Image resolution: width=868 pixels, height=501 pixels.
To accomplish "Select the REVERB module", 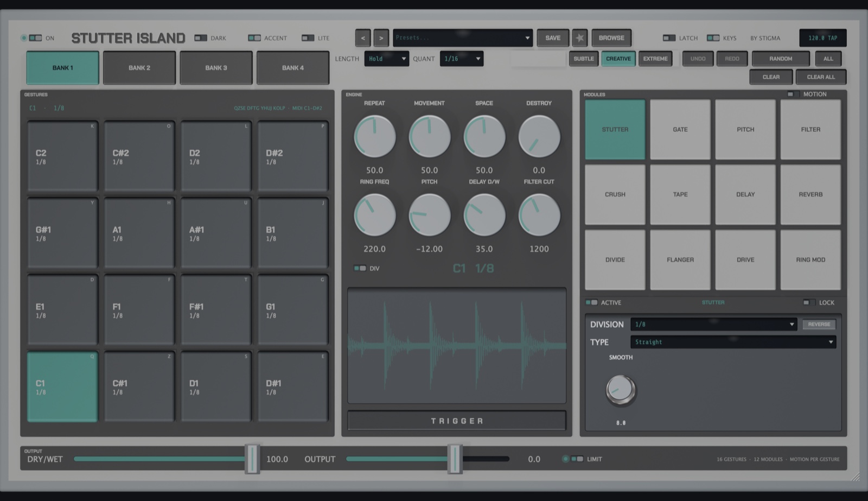I will (810, 194).
